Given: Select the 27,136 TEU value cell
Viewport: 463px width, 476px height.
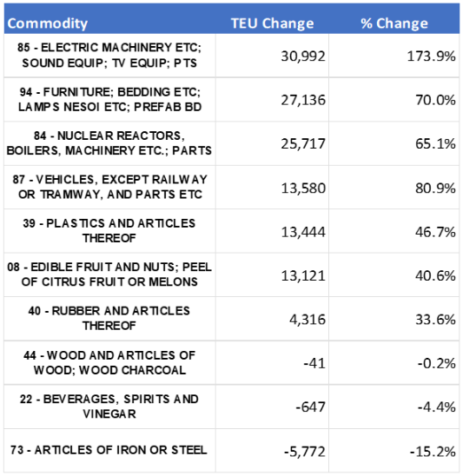Looking at the screenshot, I should pyautogui.click(x=273, y=100).
